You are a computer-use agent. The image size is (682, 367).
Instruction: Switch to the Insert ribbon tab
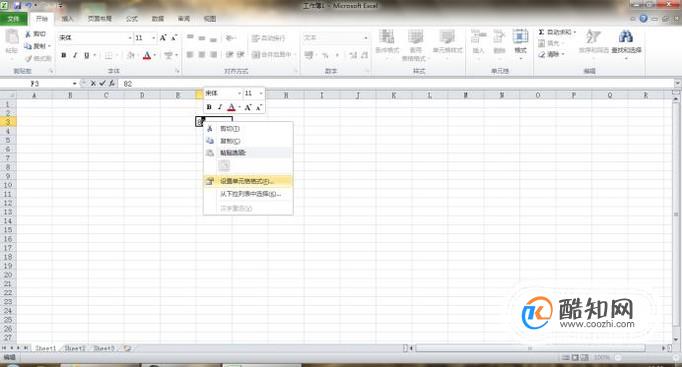click(67, 19)
